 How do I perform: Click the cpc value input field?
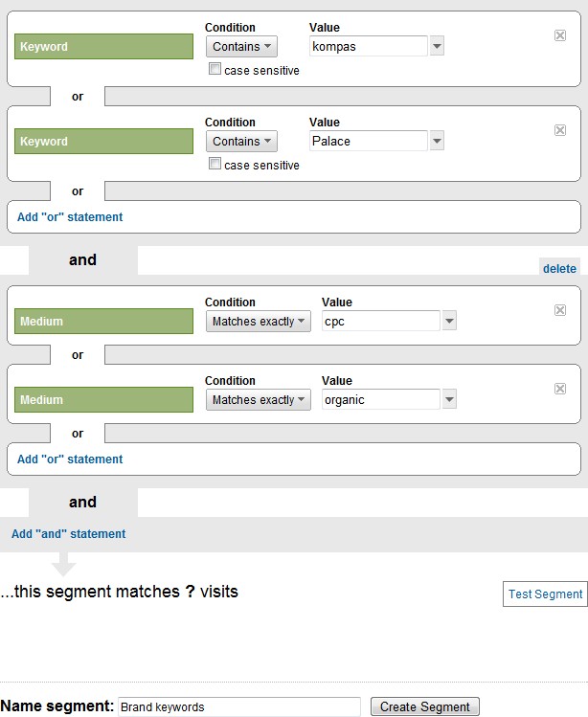click(x=380, y=322)
